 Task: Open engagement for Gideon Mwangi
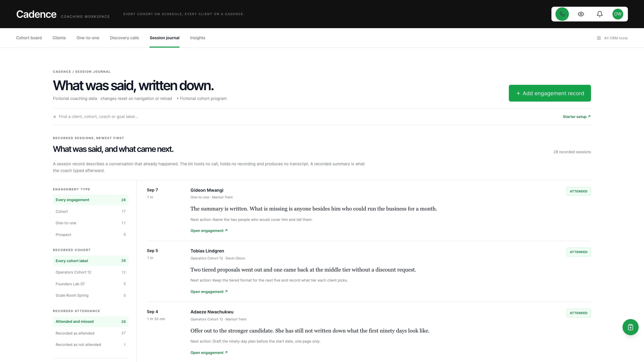pos(209,231)
